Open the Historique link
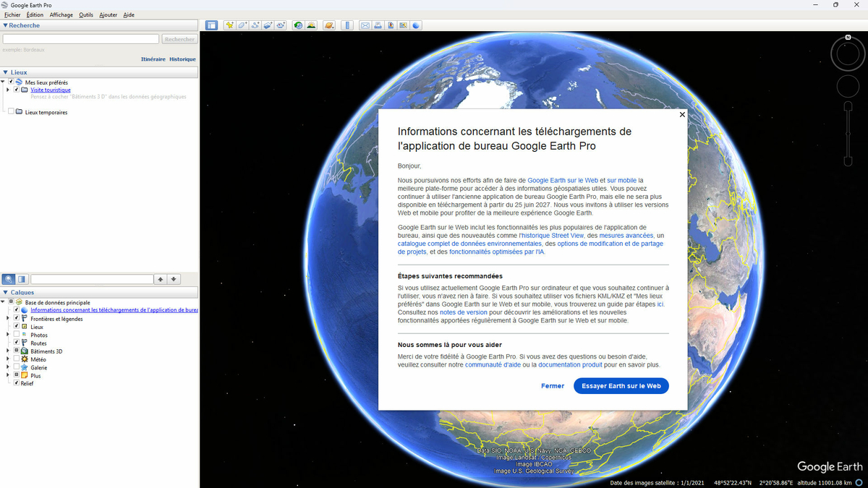The image size is (868, 488). tap(182, 59)
